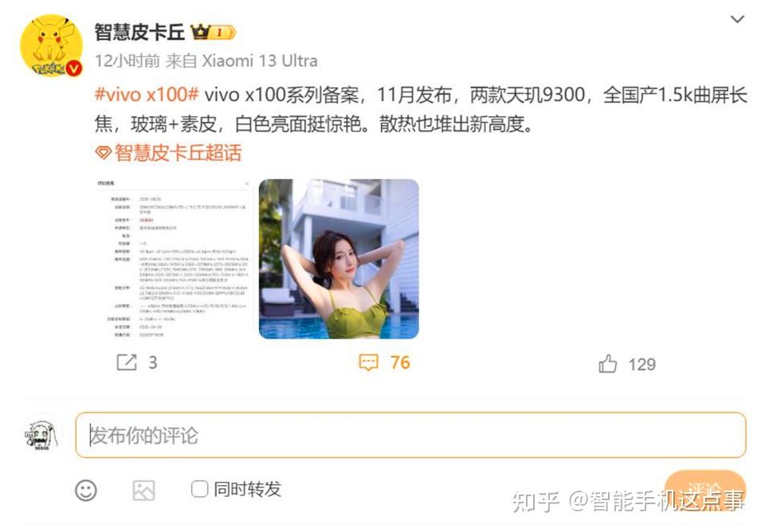Viewport: 765px width, 532px height.
Task: Open the post options chevron menu
Action: pos(736,19)
